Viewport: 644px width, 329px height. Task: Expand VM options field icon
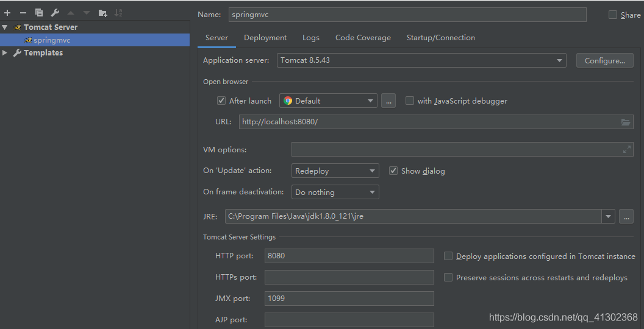pyautogui.click(x=626, y=149)
